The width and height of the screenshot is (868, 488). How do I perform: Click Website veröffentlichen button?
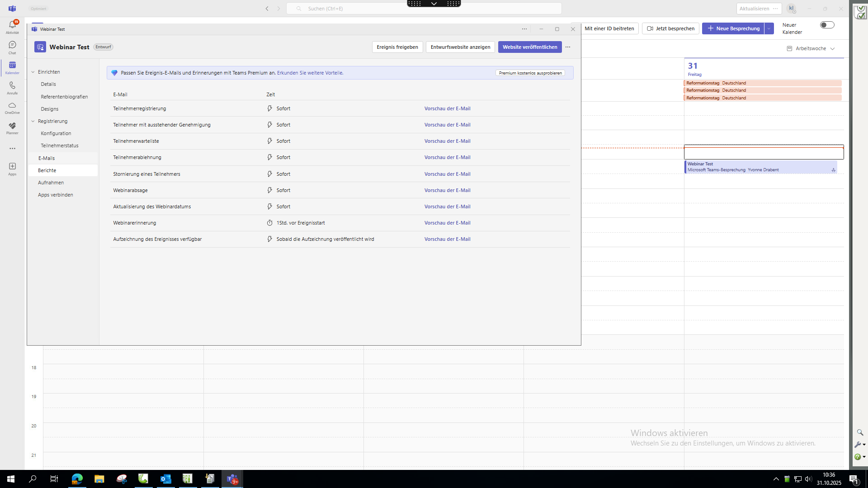click(x=529, y=47)
